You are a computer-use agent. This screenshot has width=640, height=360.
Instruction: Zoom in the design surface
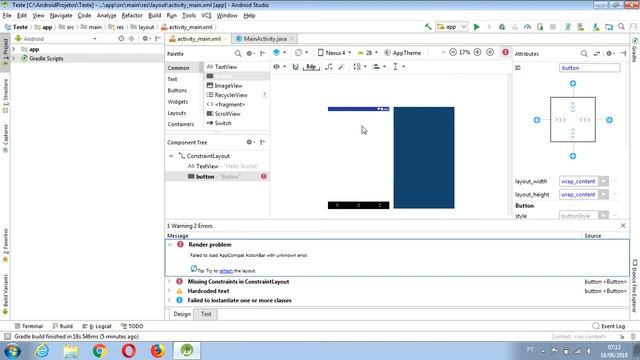[x=477, y=52]
